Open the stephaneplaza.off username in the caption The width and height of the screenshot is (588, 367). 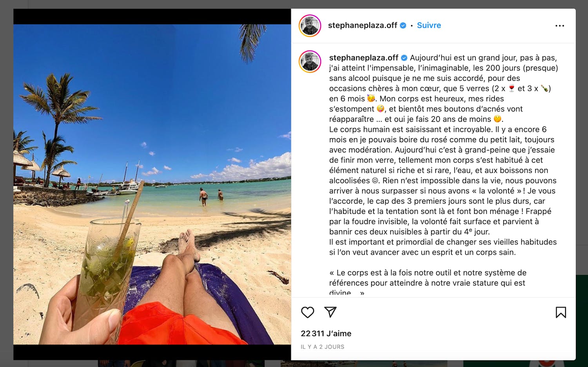point(364,58)
